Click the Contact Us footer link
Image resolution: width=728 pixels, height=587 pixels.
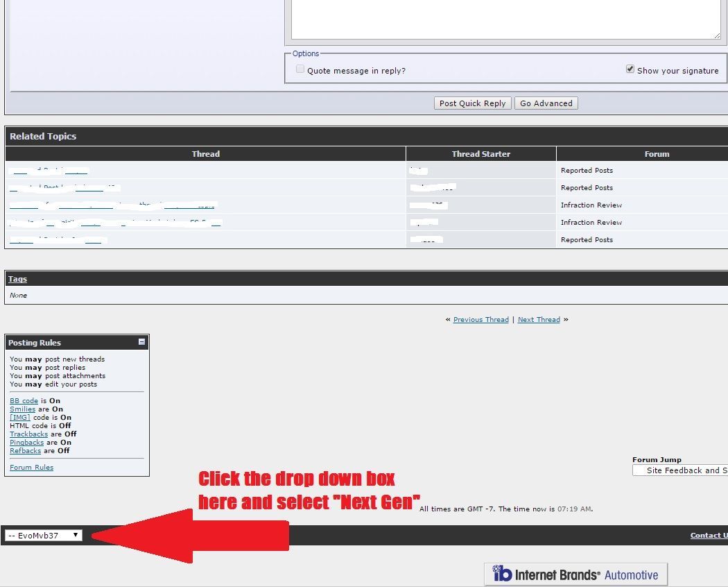coord(709,536)
